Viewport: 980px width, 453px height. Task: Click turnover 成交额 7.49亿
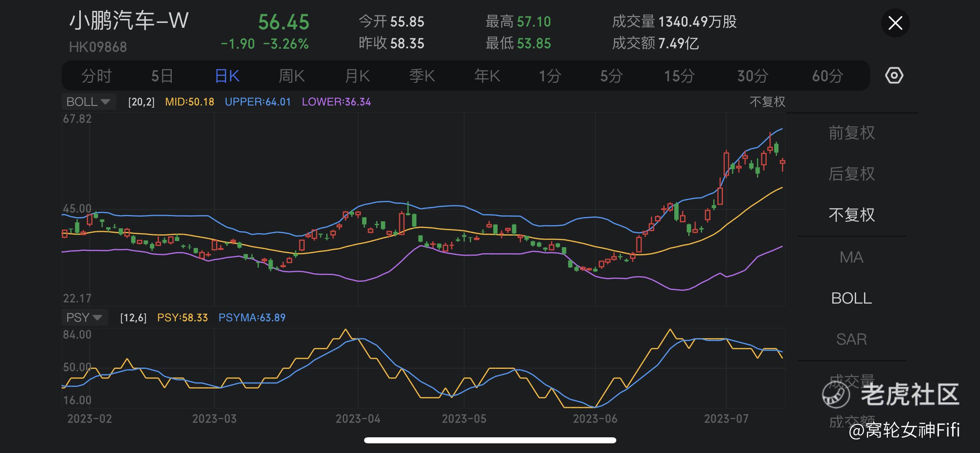click(655, 43)
